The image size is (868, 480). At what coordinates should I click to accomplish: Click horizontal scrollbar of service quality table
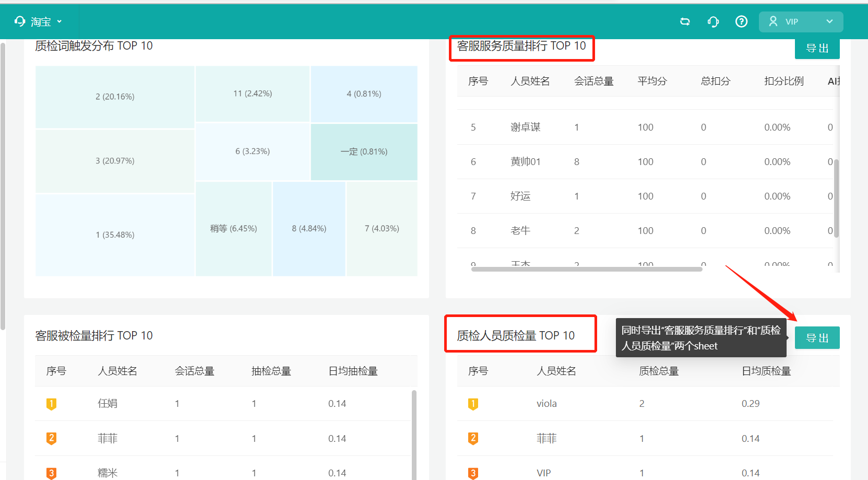(587, 269)
